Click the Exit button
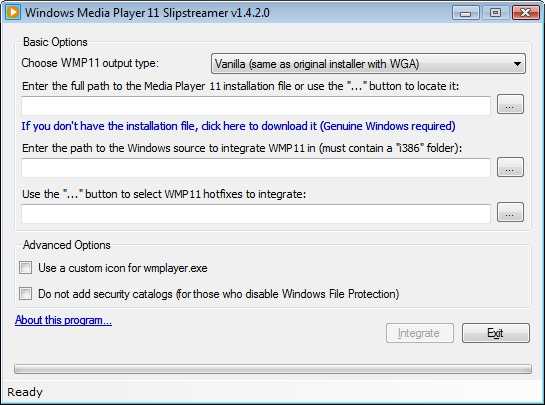Viewport: 545px width, 405px height. [496, 333]
